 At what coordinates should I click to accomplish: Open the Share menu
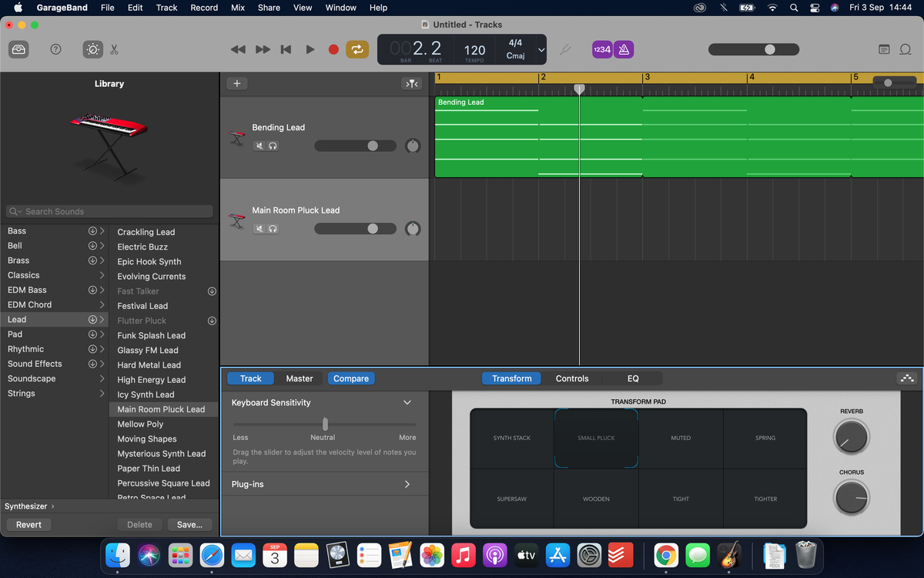tap(269, 8)
